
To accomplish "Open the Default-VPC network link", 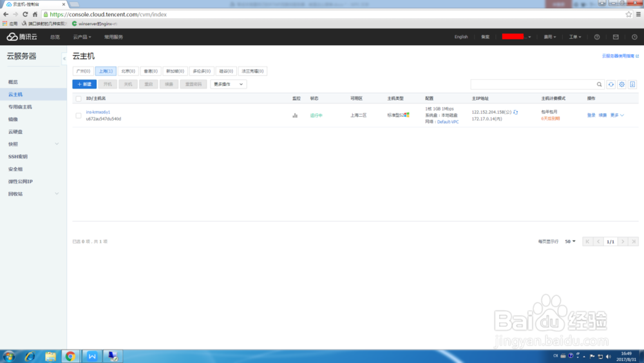I will coord(448,122).
